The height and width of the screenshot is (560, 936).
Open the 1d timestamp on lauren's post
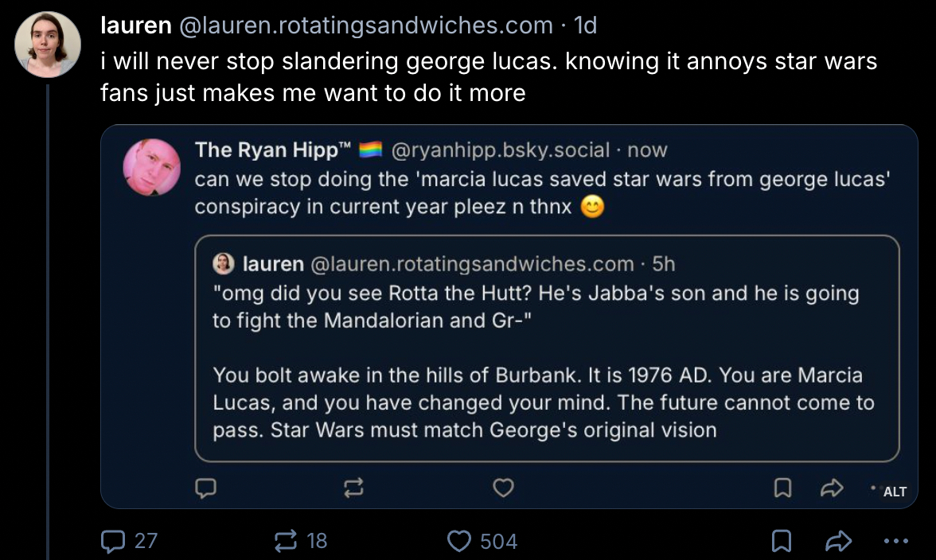pos(585,26)
